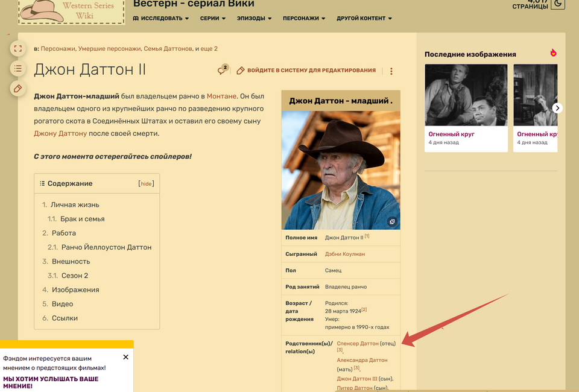This screenshot has height=392, width=579.
Task: Expand the ИССЛЕДОВАТЬ dropdown menu
Action: 161,19
